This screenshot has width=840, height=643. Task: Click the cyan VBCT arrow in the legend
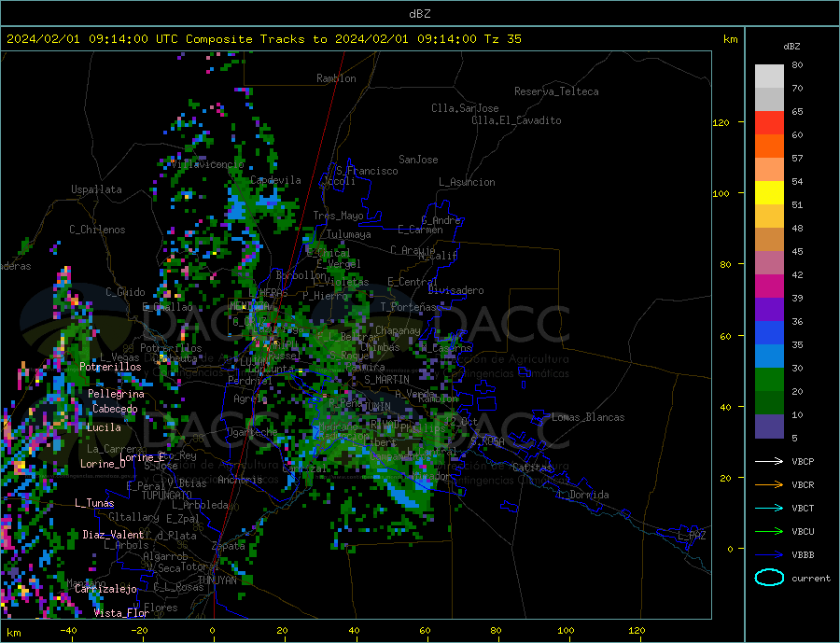[x=769, y=508]
